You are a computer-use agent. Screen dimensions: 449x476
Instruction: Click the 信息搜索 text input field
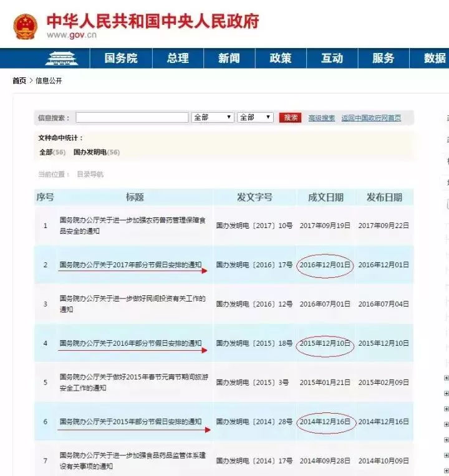(132, 117)
